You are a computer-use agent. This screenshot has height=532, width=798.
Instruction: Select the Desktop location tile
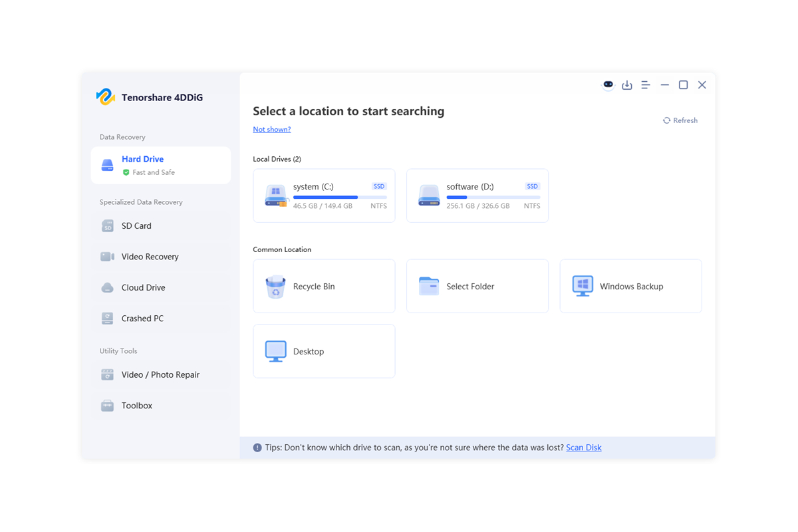324,351
